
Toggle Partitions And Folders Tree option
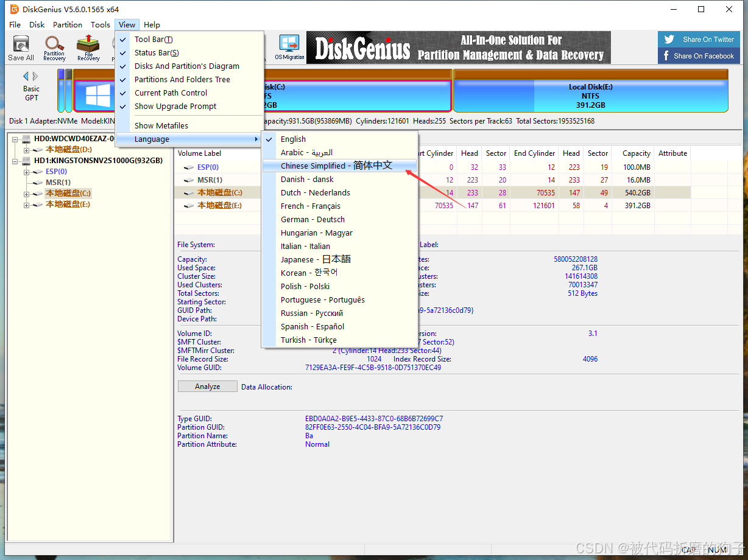click(x=189, y=79)
